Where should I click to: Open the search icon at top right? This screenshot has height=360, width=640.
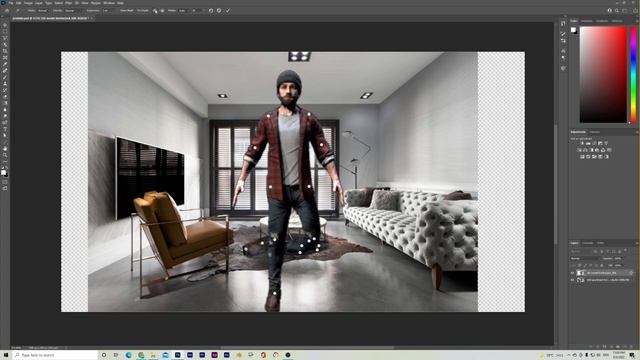click(x=617, y=11)
